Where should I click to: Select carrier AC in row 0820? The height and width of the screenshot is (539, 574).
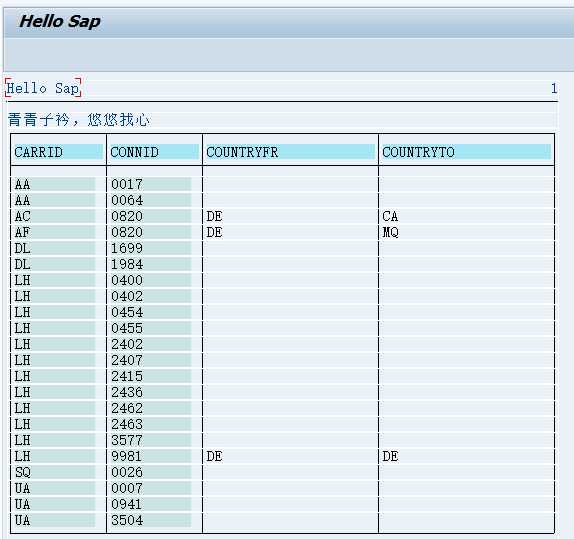coord(22,216)
